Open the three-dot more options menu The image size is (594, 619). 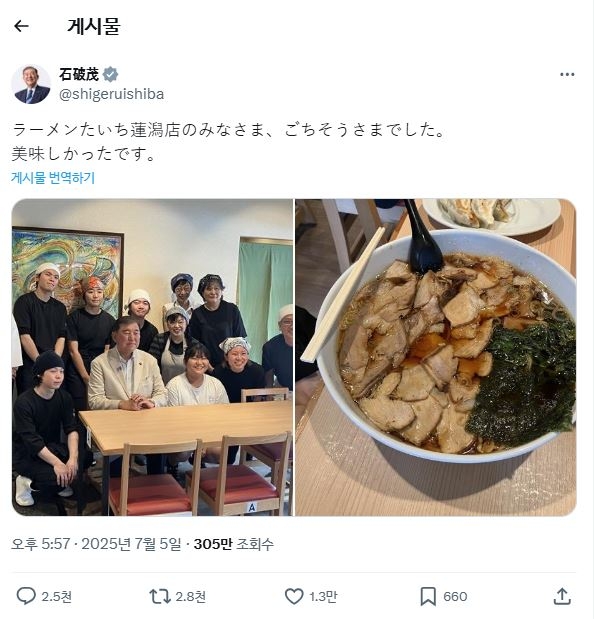click(567, 75)
